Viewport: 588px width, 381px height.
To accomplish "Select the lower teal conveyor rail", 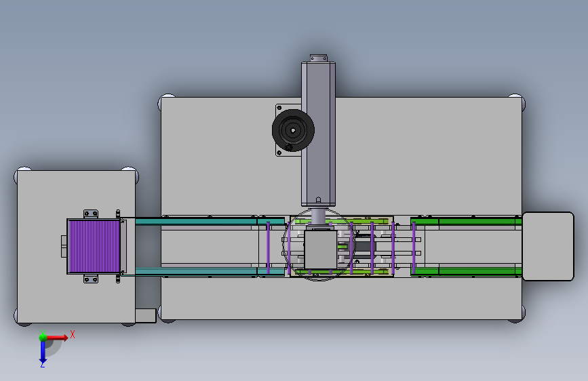I will pos(210,271).
